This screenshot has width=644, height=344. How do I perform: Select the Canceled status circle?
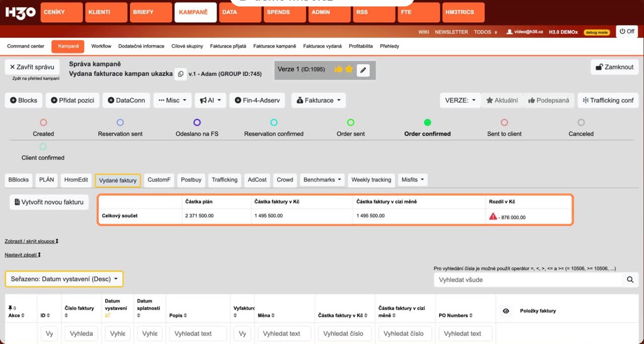click(x=581, y=122)
